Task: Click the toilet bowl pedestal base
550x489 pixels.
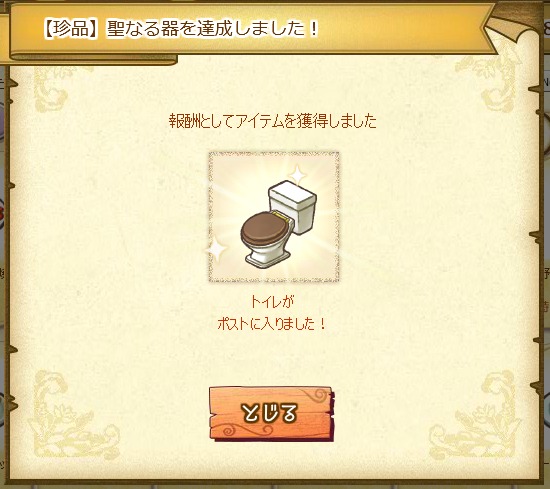Action: tap(267, 257)
